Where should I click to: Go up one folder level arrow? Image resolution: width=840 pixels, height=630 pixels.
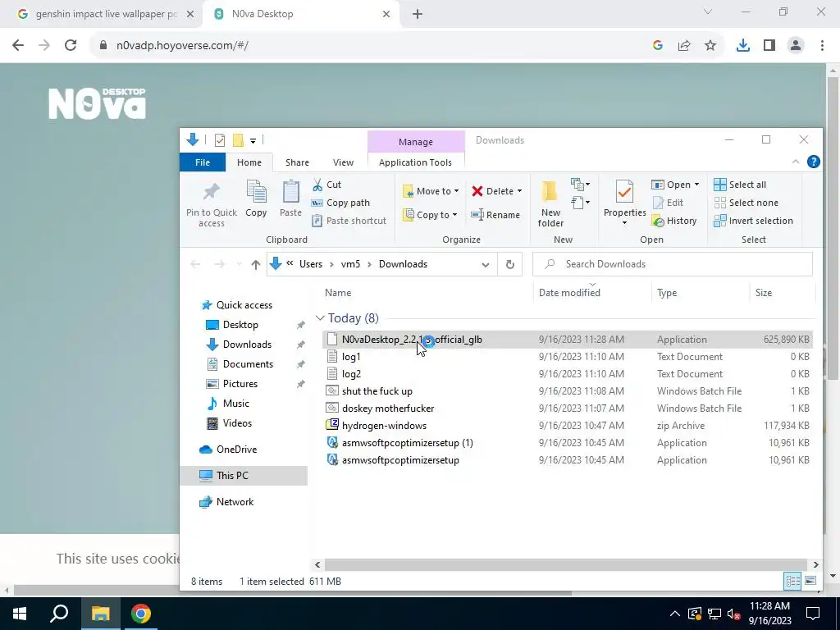click(x=256, y=264)
